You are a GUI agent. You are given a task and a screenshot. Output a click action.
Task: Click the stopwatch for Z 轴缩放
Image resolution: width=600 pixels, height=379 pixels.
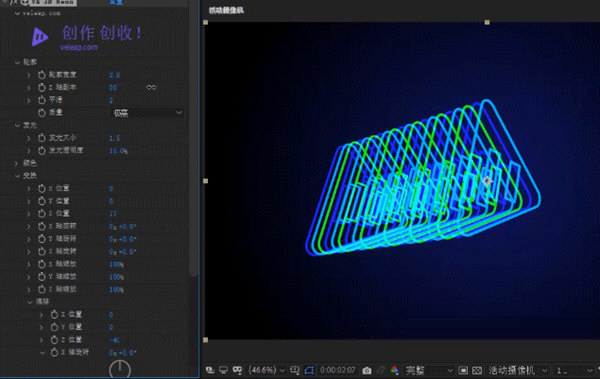tap(42, 290)
